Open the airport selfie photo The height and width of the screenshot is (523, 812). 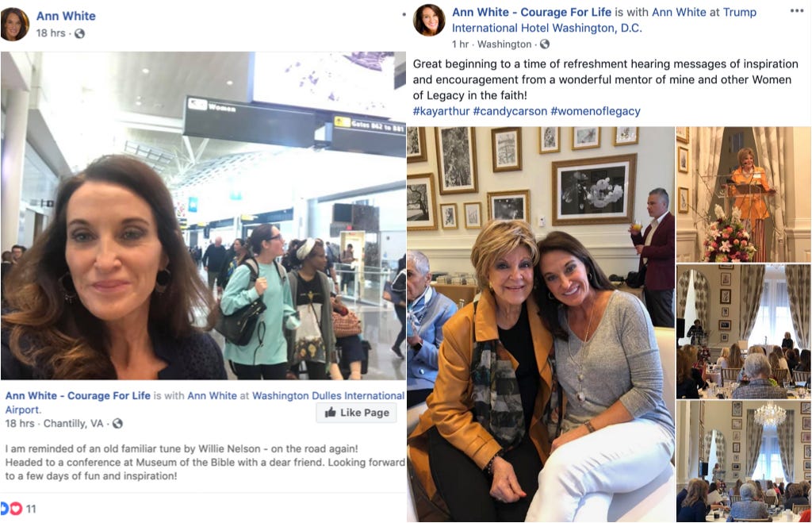(x=203, y=216)
